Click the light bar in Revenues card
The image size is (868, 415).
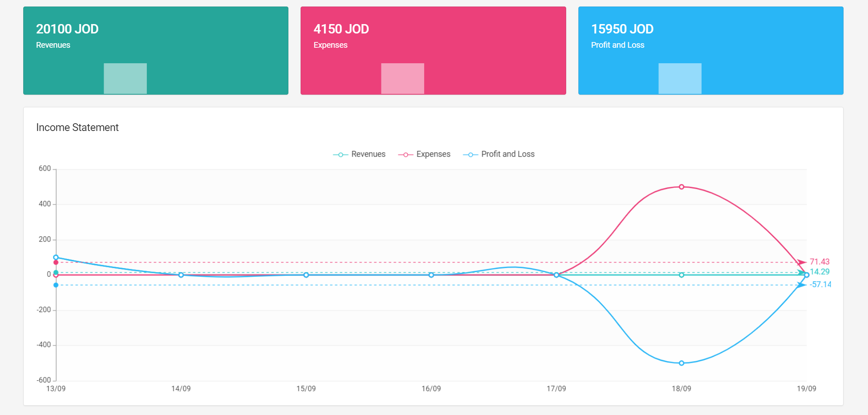(125, 78)
